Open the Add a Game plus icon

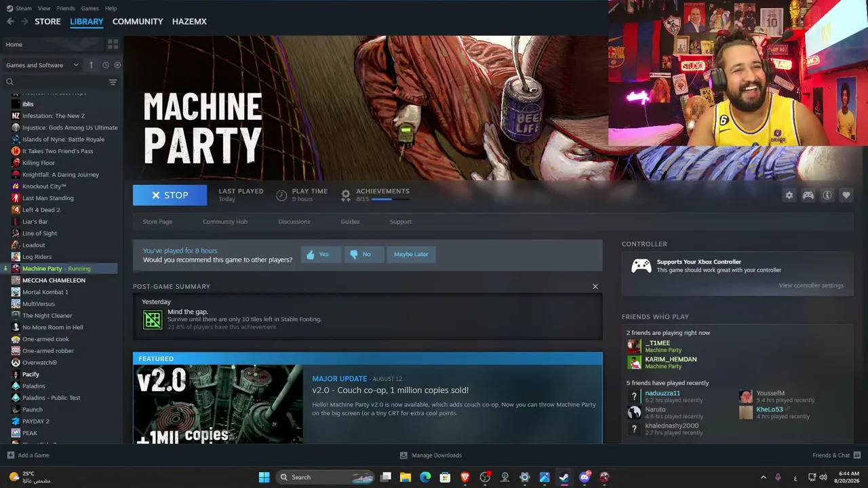click(x=10, y=455)
